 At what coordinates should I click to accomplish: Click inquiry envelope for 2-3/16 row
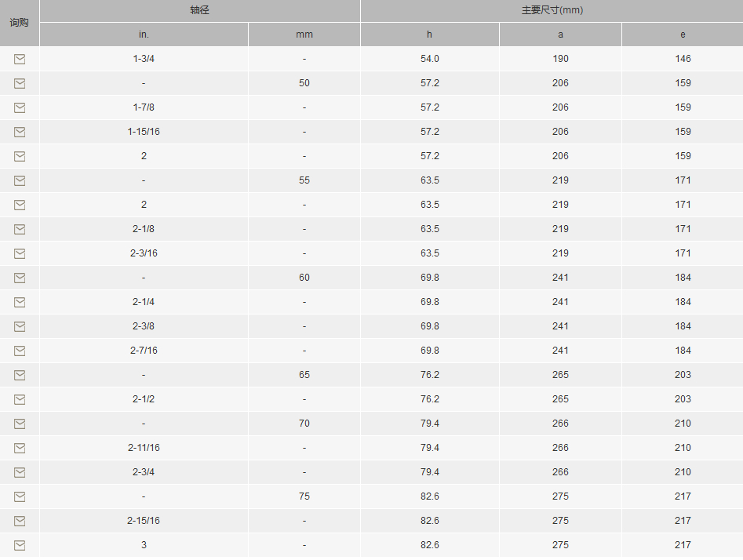(20, 253)
